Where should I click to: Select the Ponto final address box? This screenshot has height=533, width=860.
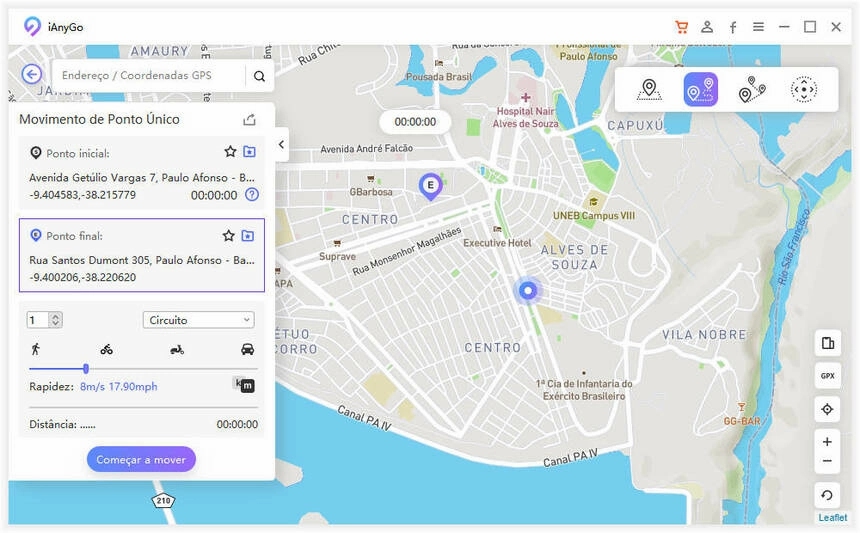coord(142,255)
